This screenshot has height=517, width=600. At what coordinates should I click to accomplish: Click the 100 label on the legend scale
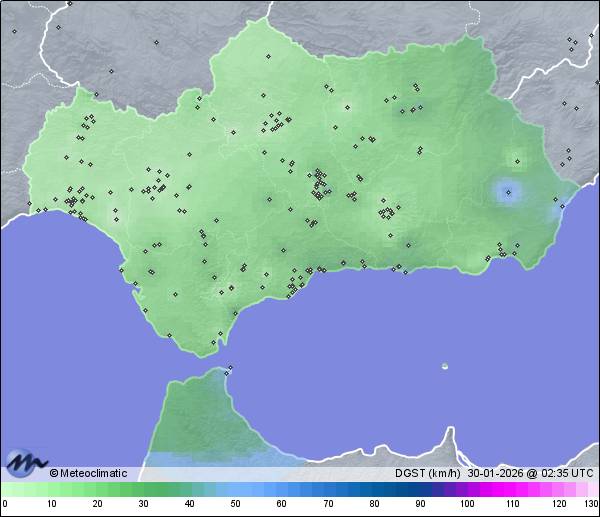(467, 504)
